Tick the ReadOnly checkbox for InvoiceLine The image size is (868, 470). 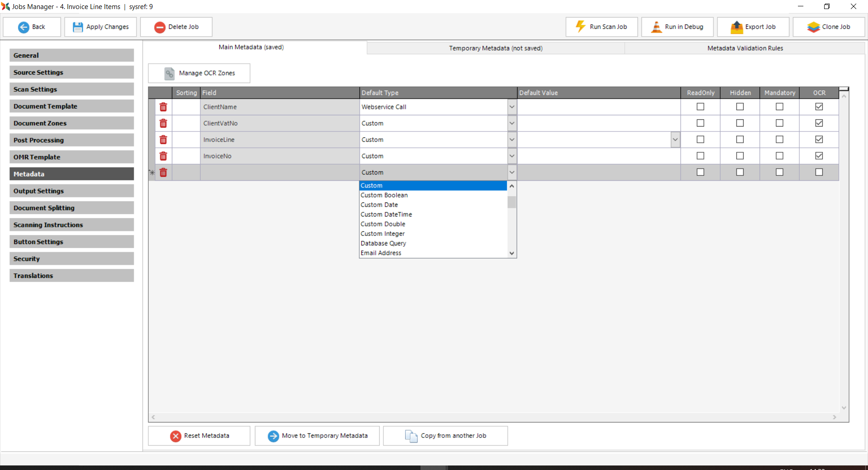(x=700, y=140)
